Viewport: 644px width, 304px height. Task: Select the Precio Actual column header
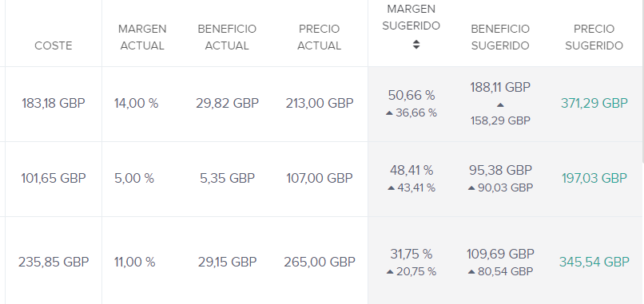click(319, 38)
